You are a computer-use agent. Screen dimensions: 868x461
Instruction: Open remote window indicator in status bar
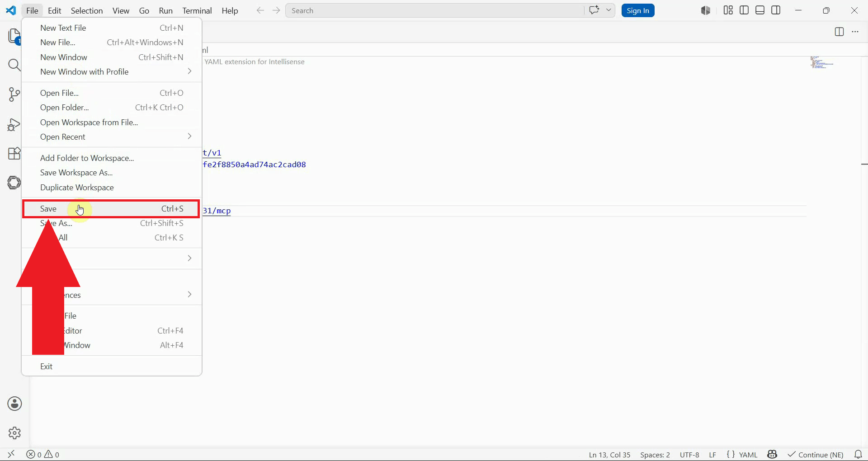point(11,454)
